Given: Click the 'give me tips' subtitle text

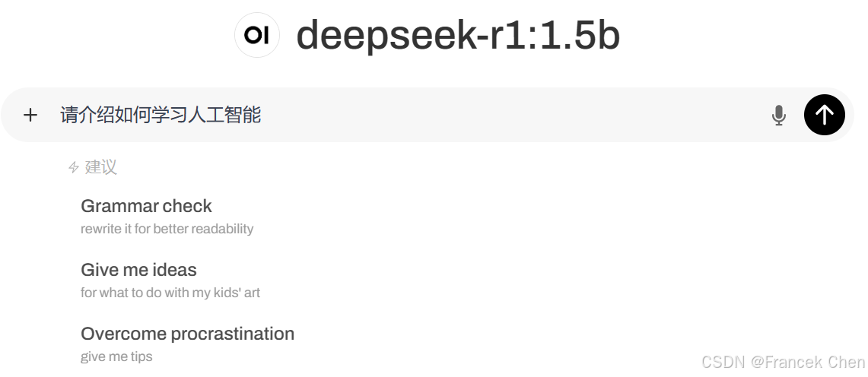Looking at the screenshot, I should pos(116,356).
